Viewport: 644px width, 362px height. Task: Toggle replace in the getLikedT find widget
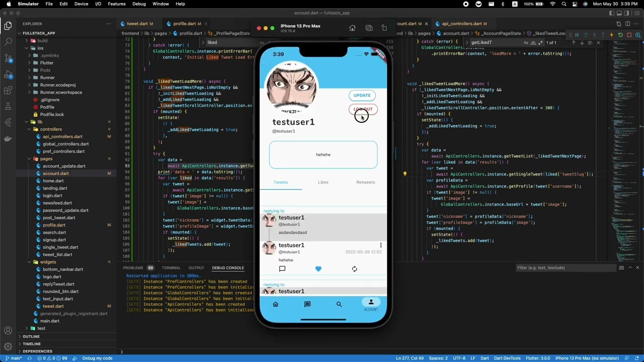(x=467, y=43)
